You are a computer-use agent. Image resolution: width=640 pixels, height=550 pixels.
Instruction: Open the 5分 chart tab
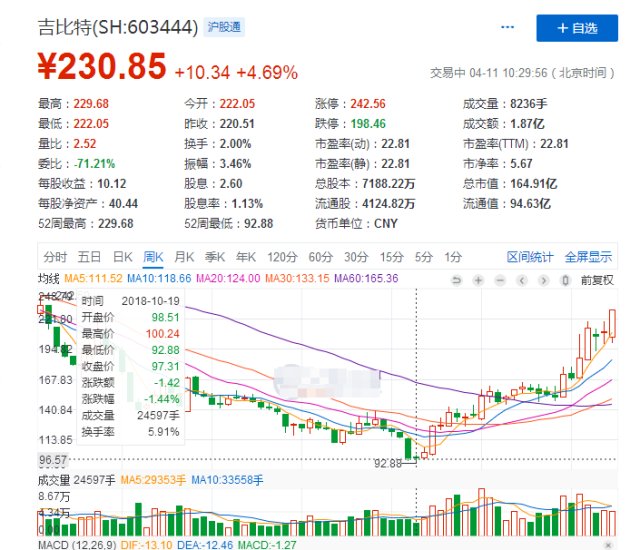coord(424,257)
